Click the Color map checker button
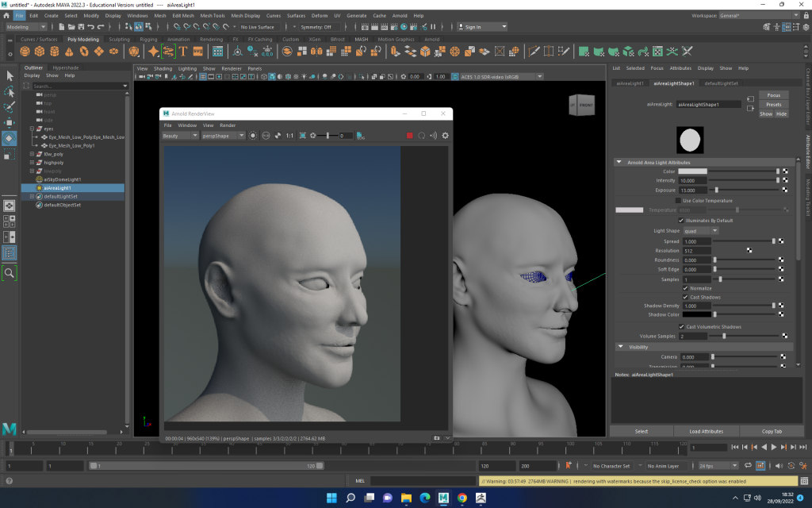 (785, 171)
